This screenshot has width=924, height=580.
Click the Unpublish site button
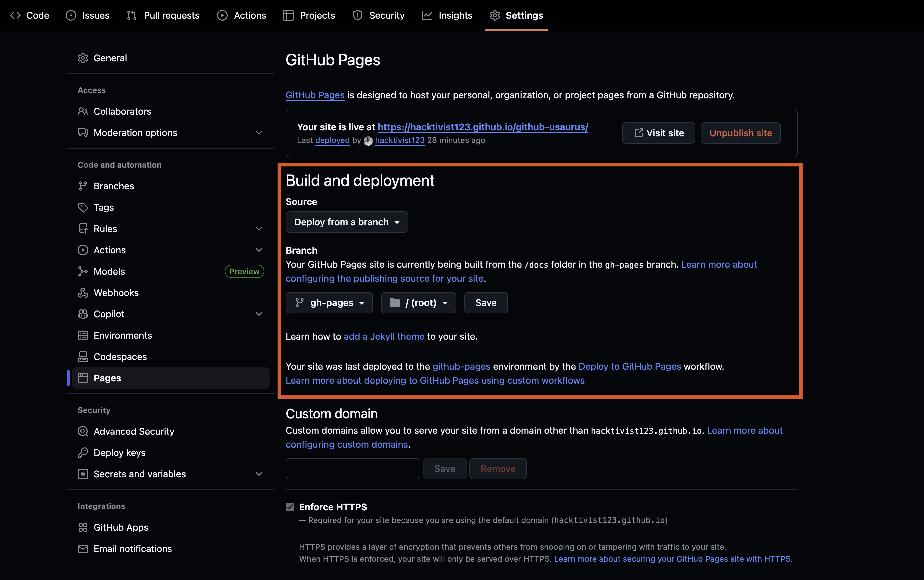click(741, 133)
